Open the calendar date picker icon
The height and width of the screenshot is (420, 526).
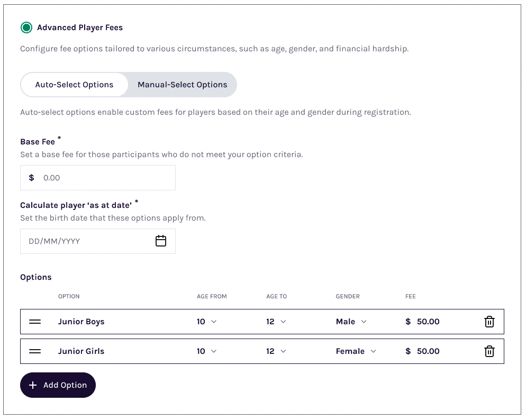tap(161, 241)
